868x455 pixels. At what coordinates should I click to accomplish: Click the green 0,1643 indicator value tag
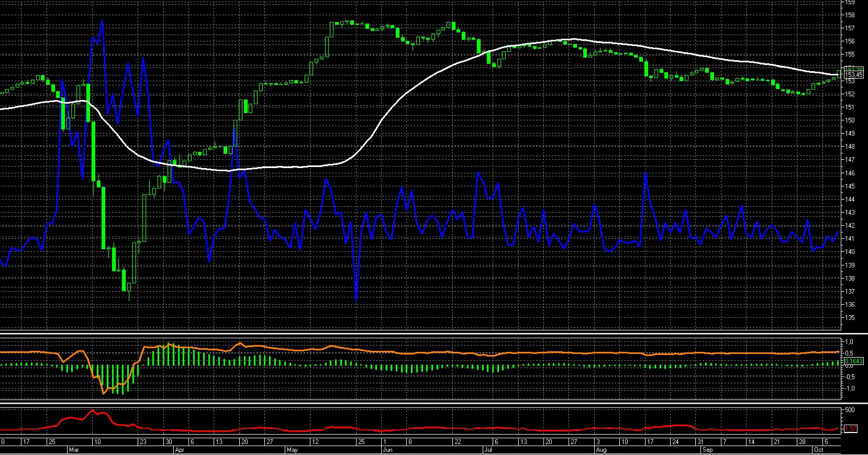(x=853, y=361)
